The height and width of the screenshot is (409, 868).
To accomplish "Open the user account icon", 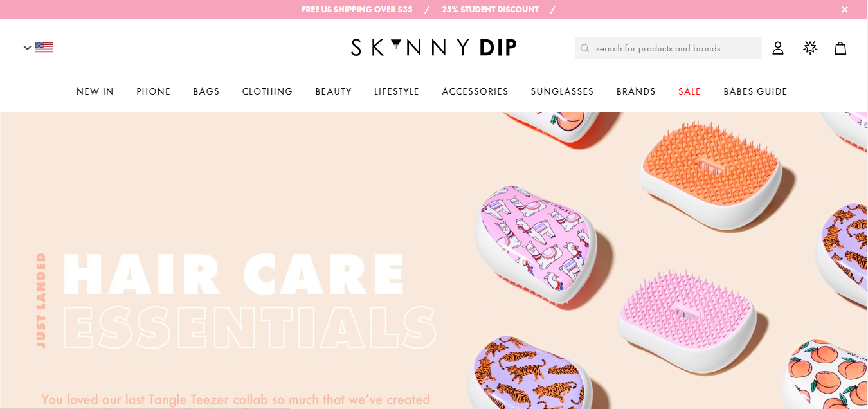I will (x=778, y=48).
